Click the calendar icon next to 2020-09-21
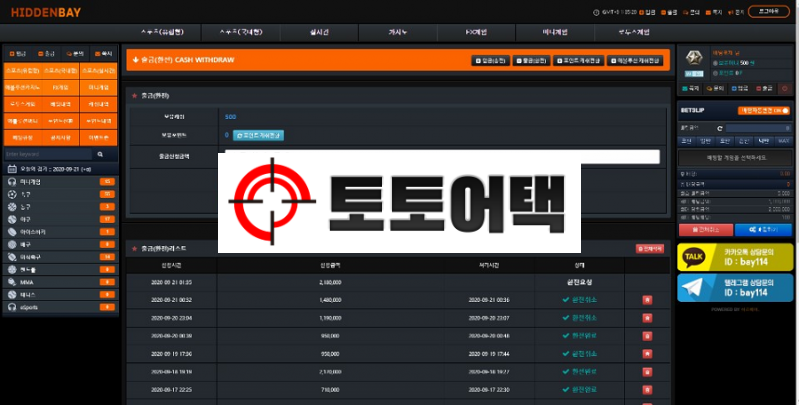Viewport: 799px width, 405px height. pyautogui.click(x=12, y=169)
